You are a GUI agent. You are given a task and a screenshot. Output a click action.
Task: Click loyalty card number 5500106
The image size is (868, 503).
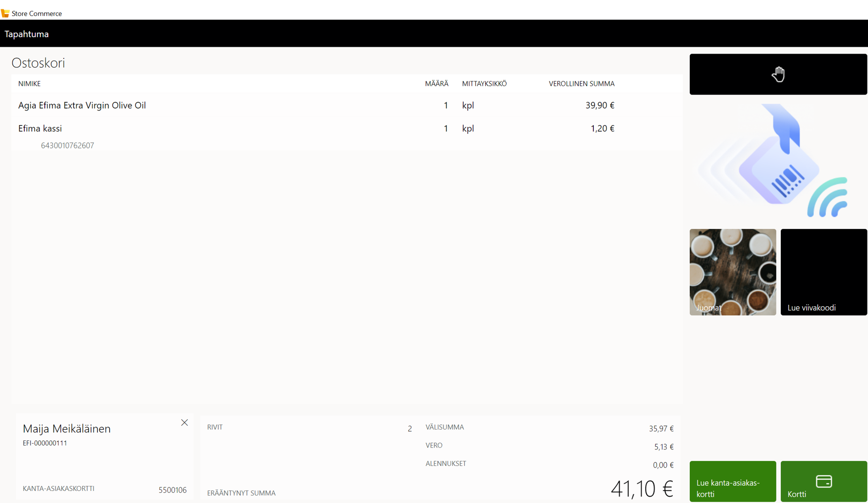click(x=172, y=490)
